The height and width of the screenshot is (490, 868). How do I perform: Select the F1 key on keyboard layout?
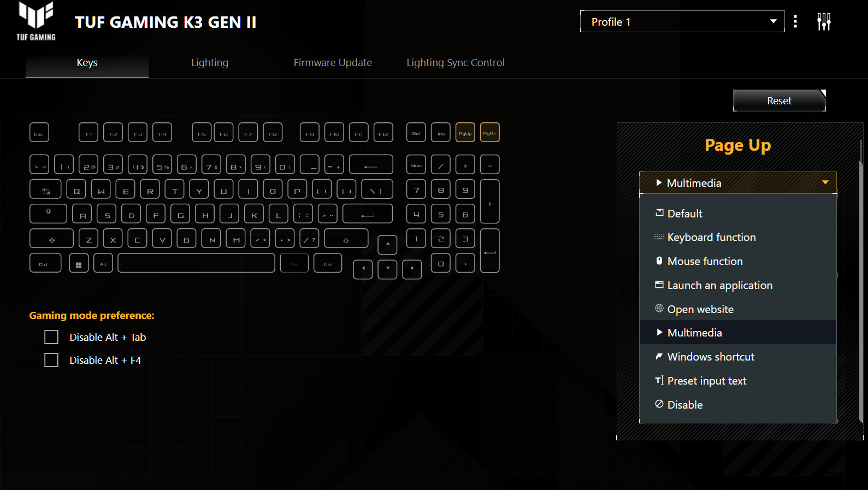[88, 133]
